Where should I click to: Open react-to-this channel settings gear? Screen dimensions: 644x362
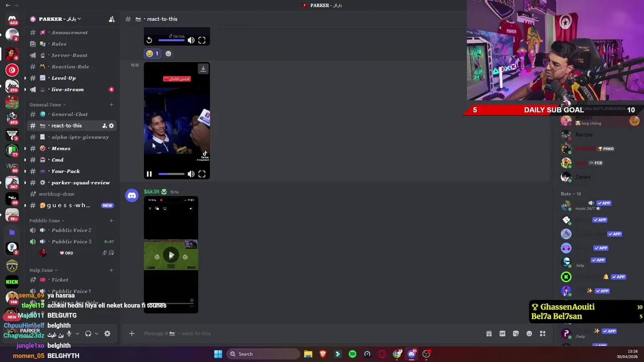[111, 126]
